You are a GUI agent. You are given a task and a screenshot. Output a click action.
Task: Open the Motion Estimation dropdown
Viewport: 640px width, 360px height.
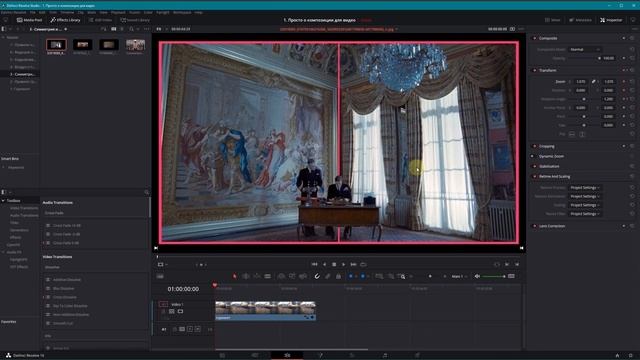[x=584, y=196]
